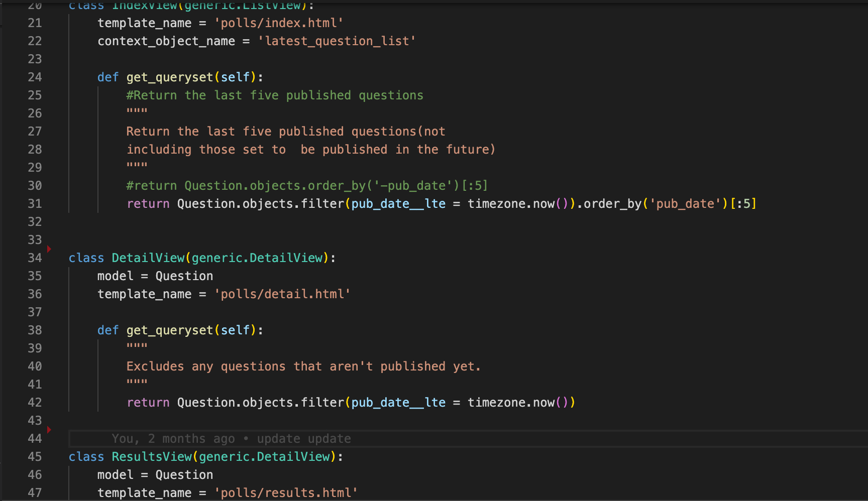Click opening triple quotes on line 39
This screenshot has height=501, width=868.
coord(137,346)
